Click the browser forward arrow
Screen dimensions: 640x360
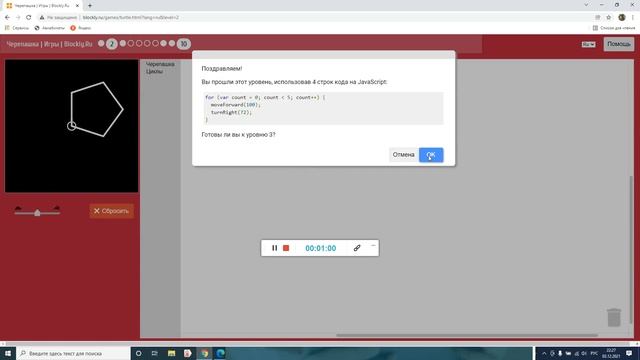(18, 18)
